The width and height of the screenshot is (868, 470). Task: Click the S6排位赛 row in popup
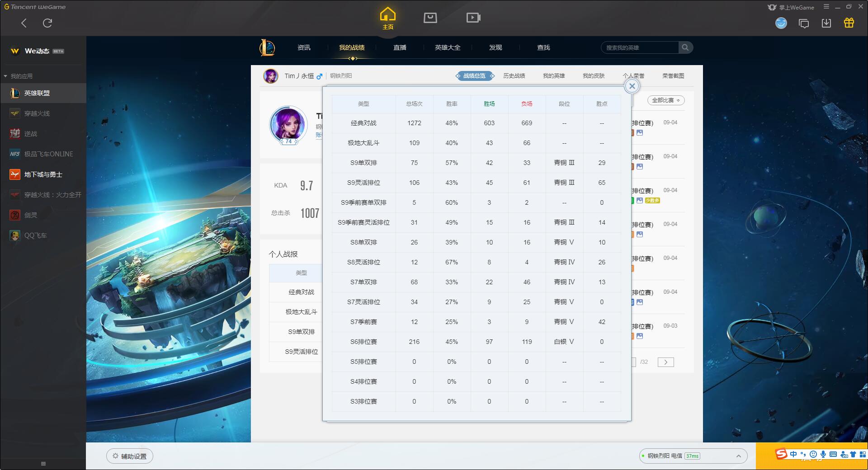[x=476, y=342]
